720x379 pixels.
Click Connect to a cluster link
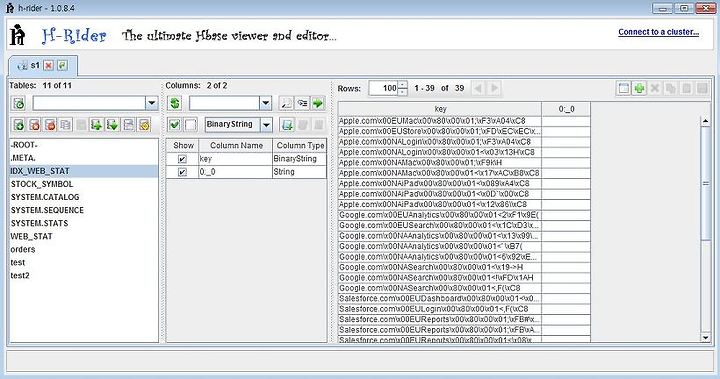point(658,32)
